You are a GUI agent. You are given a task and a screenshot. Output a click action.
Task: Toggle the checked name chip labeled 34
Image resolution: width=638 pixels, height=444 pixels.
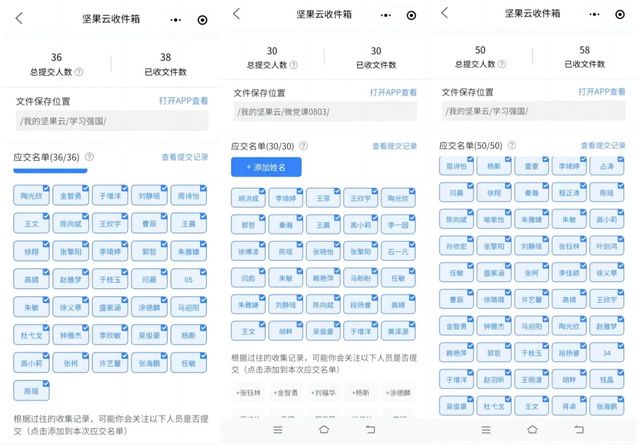point(605,352)
